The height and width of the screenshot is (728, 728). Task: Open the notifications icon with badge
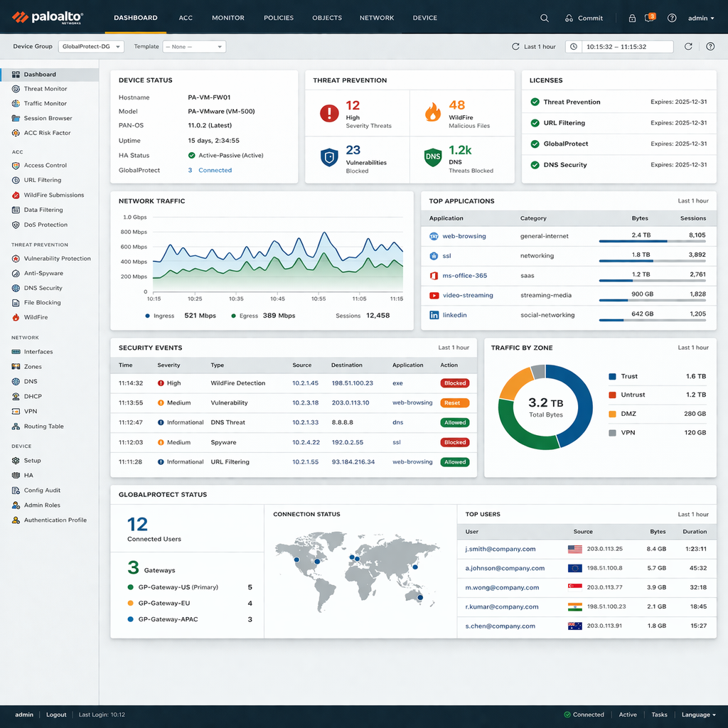pos(649,18)
